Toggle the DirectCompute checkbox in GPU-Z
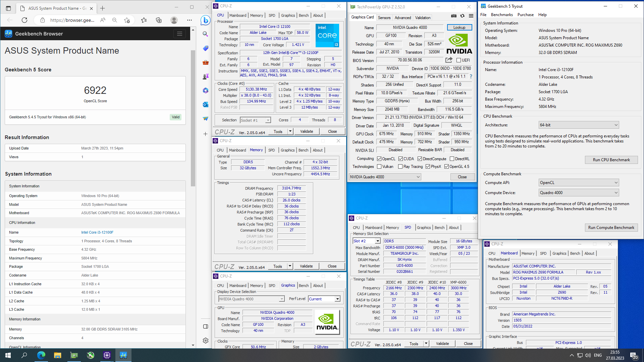The width and height of the screenshot is (644, 362). pyautogui.click(x=420, y=159)
